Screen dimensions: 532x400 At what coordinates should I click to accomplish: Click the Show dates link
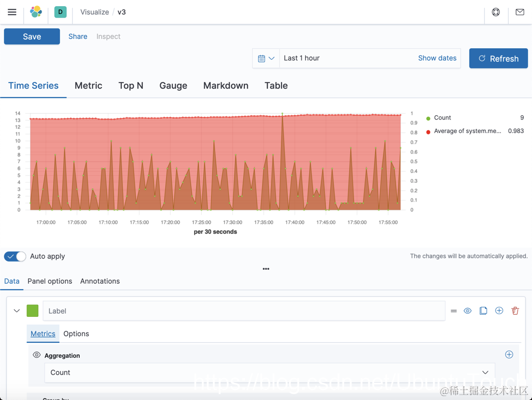point(437,58)
